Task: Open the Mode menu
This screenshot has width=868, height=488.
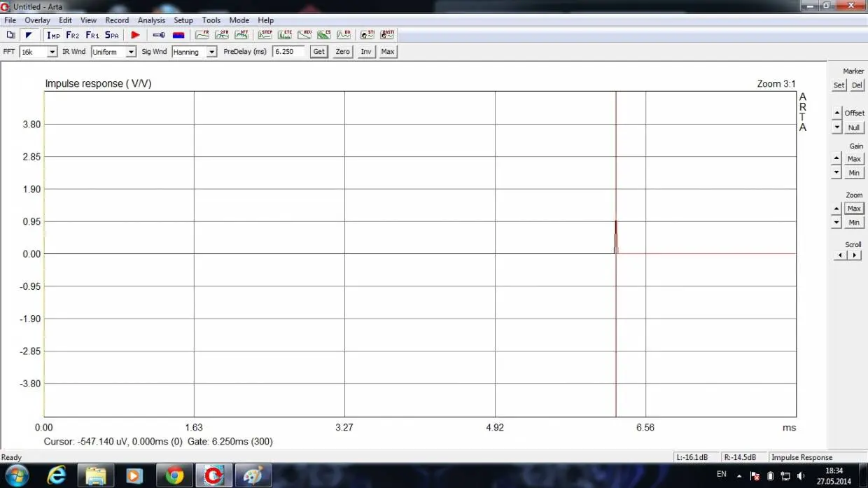Action: click(x=239, y=20)
